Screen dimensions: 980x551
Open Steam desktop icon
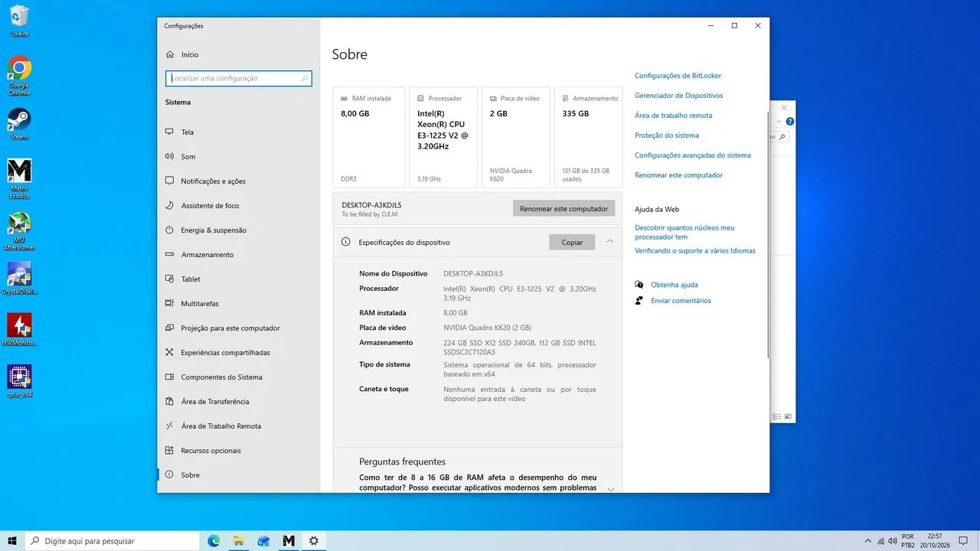(x=19, y=124)
